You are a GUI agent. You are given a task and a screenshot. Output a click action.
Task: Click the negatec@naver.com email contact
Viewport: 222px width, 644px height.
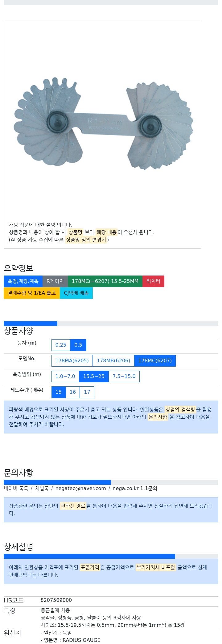(x=80, y=489)
